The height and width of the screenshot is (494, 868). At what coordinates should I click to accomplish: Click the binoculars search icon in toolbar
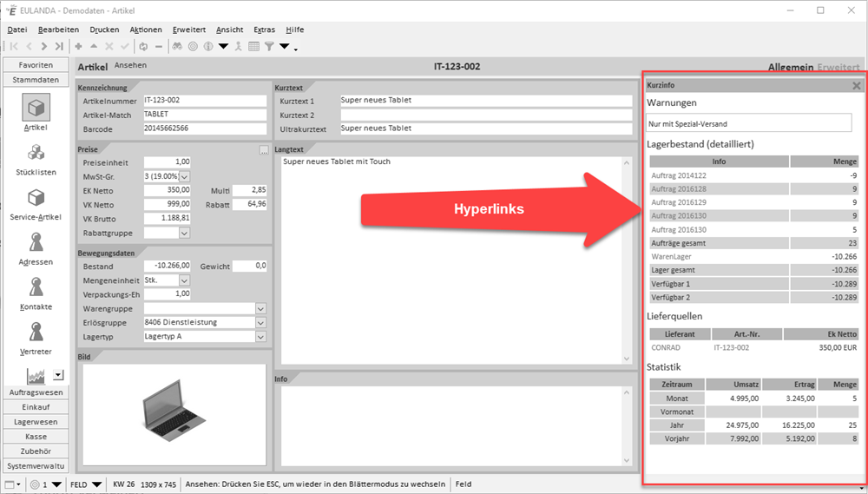tap(177, 46)
